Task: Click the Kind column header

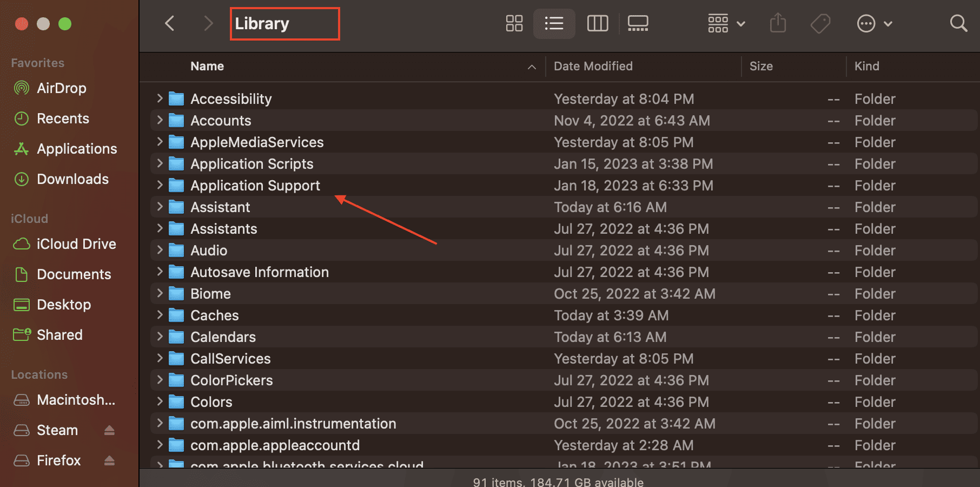Action: 867,66
